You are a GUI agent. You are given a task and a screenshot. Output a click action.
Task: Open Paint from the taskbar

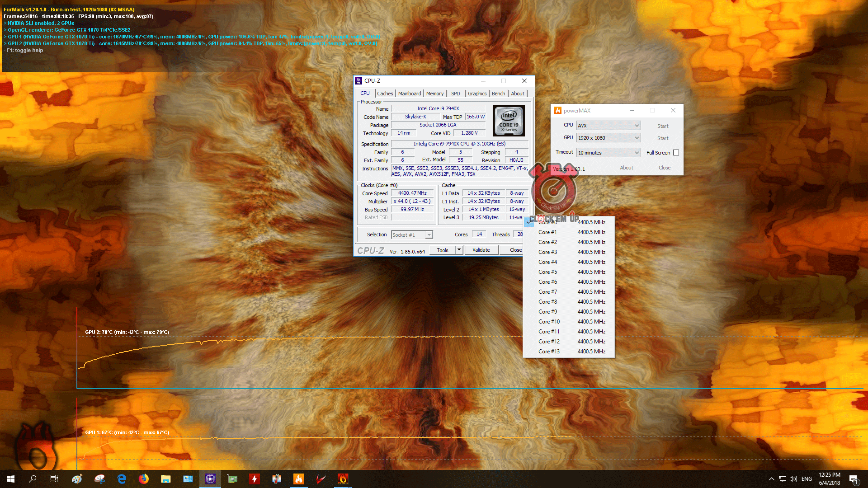(x=77, y=479)
